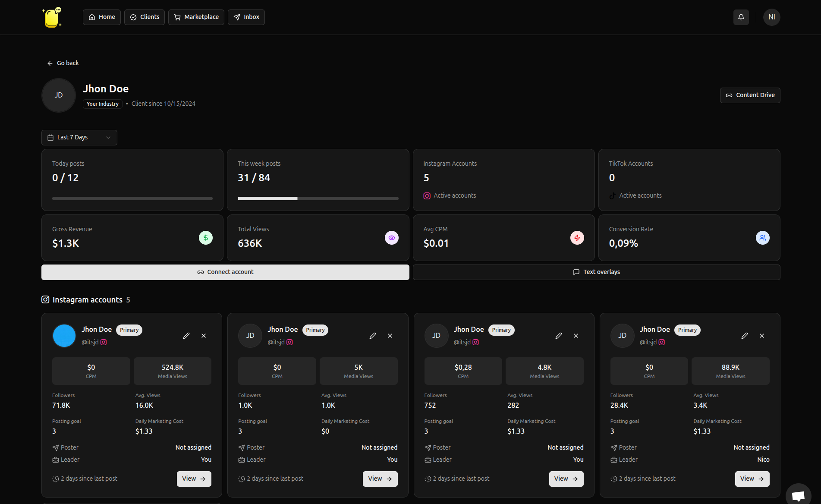Go to the Home tab

(x=102, y=17)
